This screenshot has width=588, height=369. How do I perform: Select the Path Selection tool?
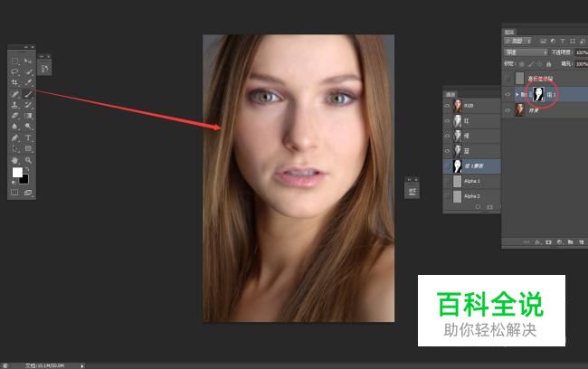[x=14, y=148]
